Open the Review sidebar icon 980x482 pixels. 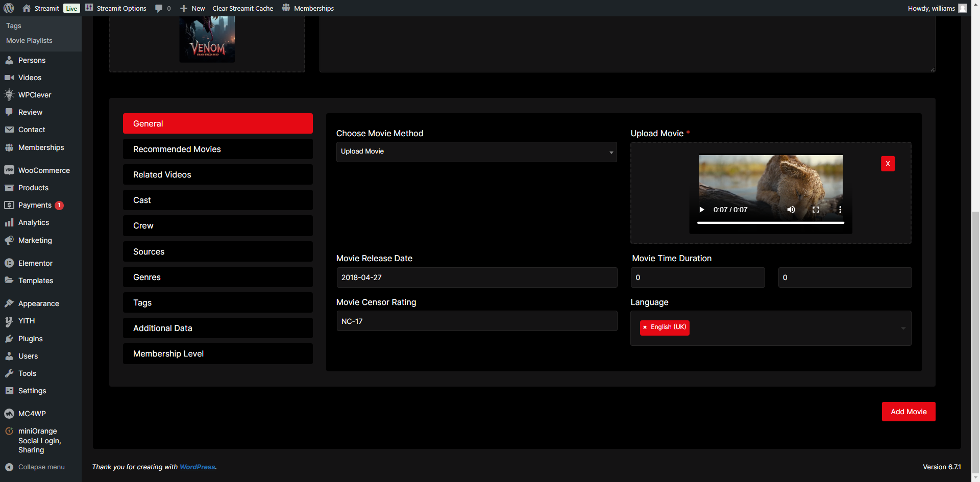(x=9, y=112)
